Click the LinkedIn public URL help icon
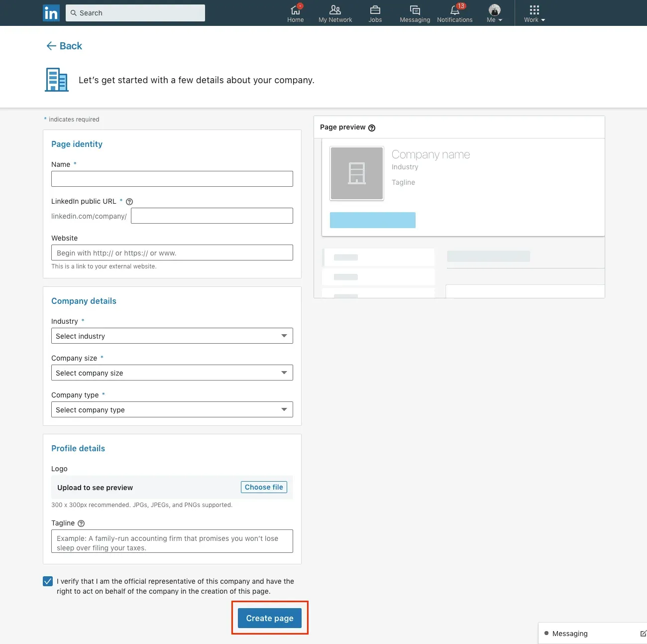This screenshot has width=647, height=644. click(129, 201)
